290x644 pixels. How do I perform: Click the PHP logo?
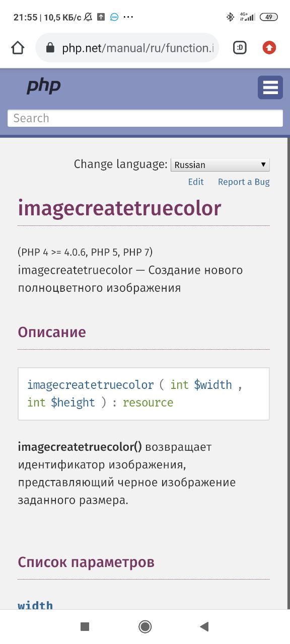pos(43,86)
